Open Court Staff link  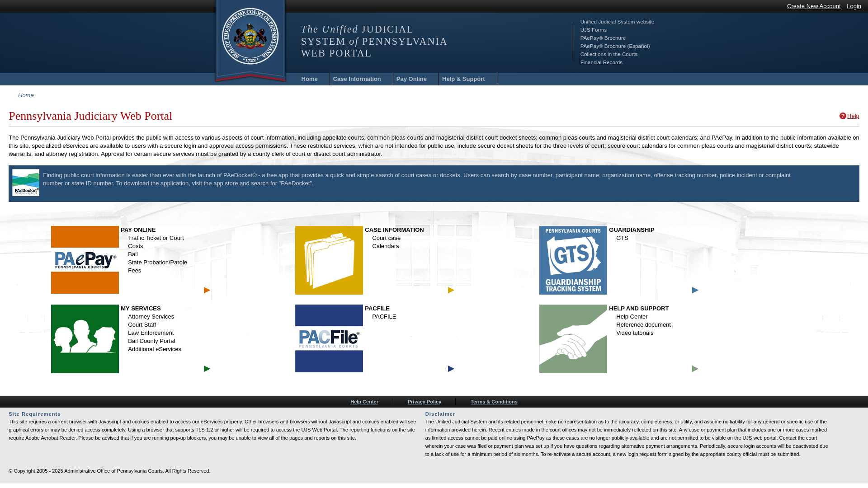(142, 325)
